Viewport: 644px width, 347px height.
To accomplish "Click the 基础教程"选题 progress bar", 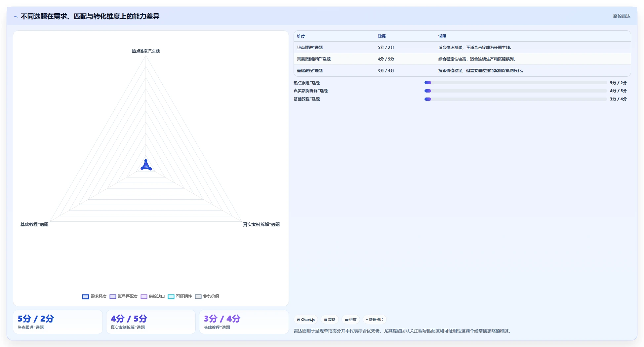I will (516, 99).
